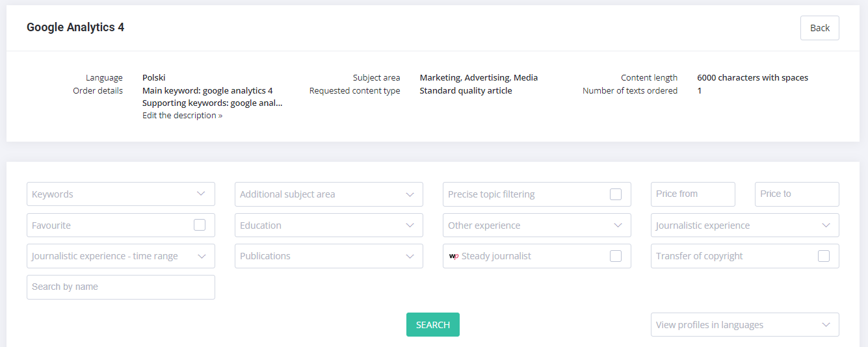
Task: Click the Requested content type label
Action: pyautogui.click(x=355, y=90)
